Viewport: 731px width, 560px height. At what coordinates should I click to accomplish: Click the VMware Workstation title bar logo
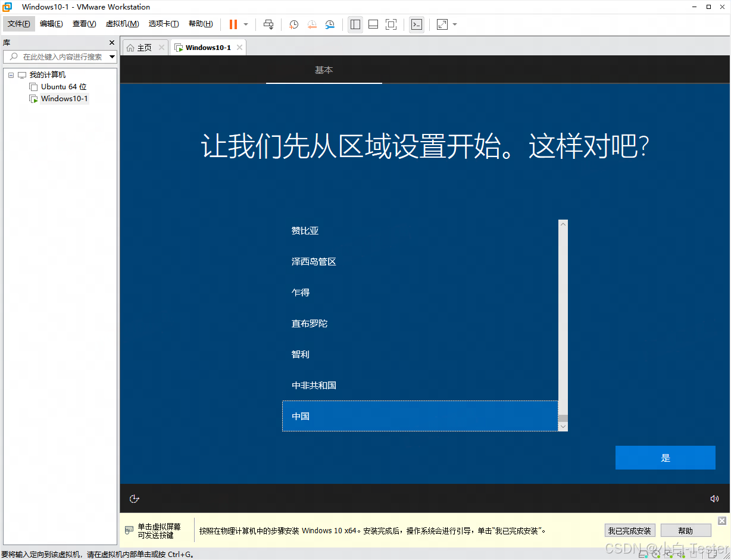click(x=7, y=7)
